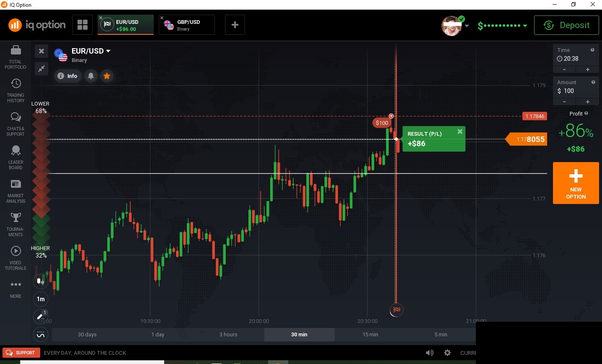Select the 3 hours chart range
Image resolution: width=602 pixels, height=364 pixels.
(x=228, y=335)
